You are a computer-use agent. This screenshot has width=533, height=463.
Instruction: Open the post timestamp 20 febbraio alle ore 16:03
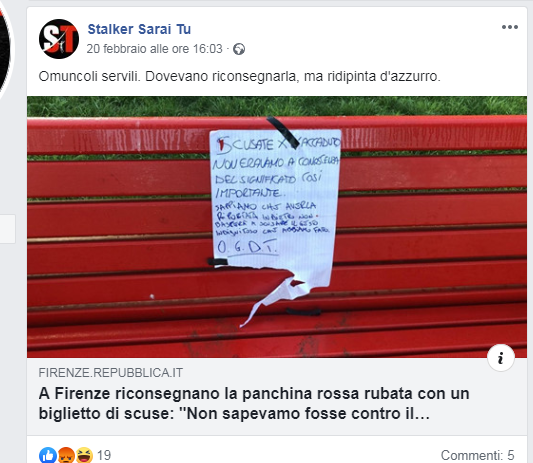click(154, 49)
